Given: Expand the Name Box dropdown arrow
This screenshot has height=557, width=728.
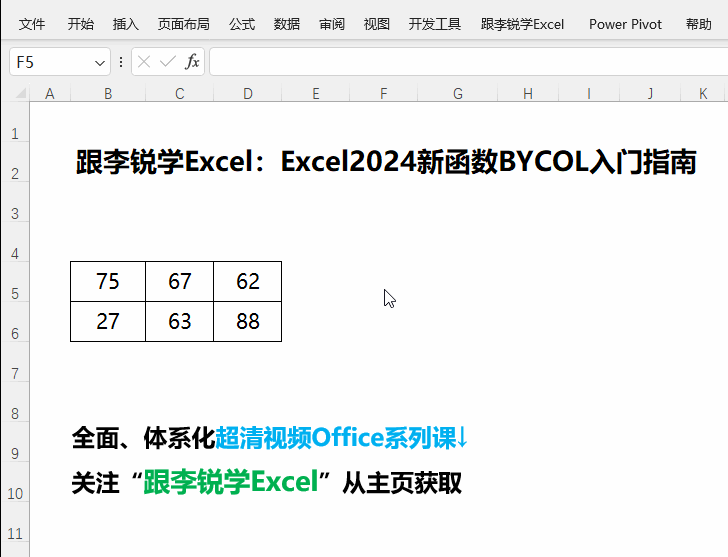Looking at the screenshot, I should 99,62.
